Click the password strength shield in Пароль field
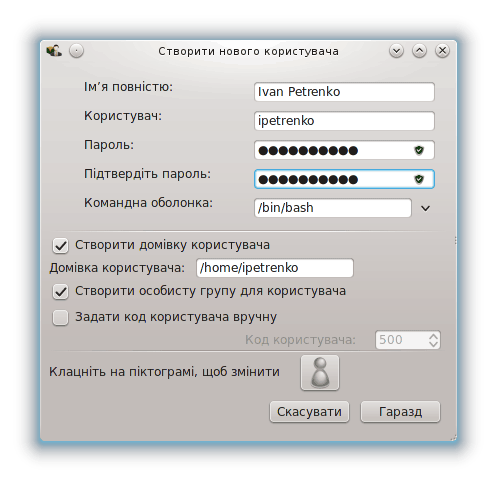This screenshot has width=497, height=481. 419,150
